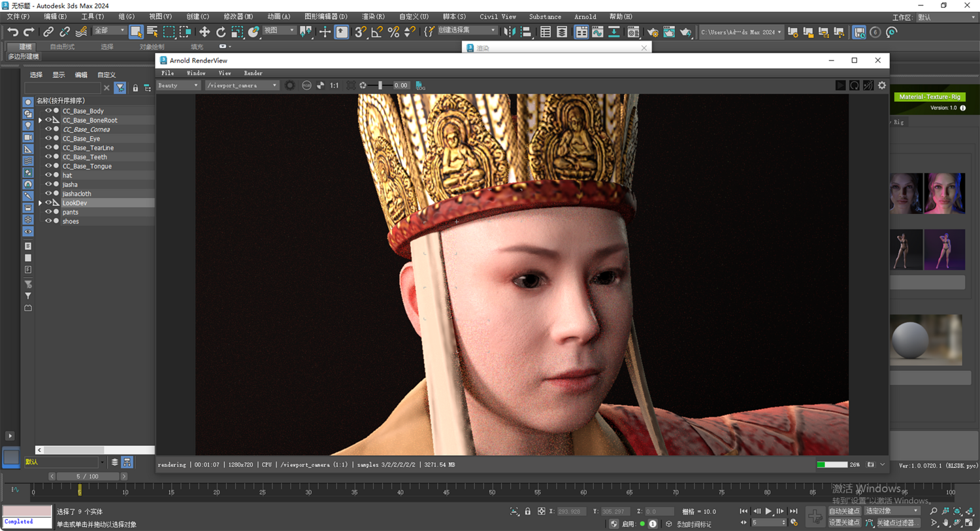Image resolution: width=980 pixels, height=531 pixels.
Task: Hide the CC_Base_Eye object via eye icon
Action: point(48,139)
